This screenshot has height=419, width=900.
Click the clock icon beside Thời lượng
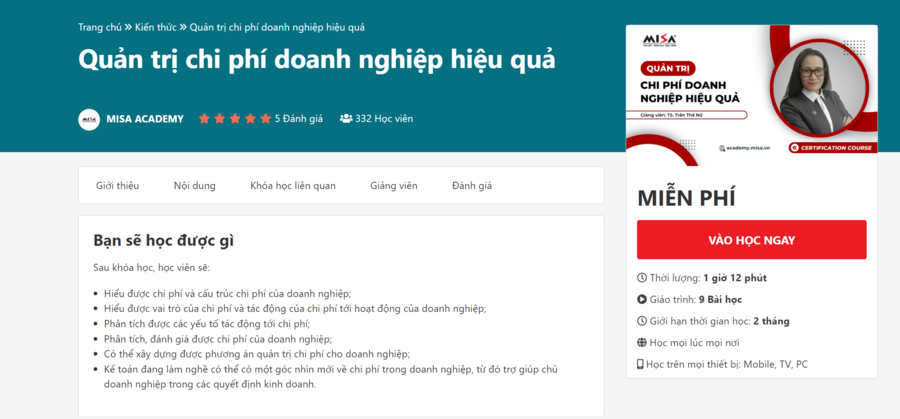tap(642, 278)
